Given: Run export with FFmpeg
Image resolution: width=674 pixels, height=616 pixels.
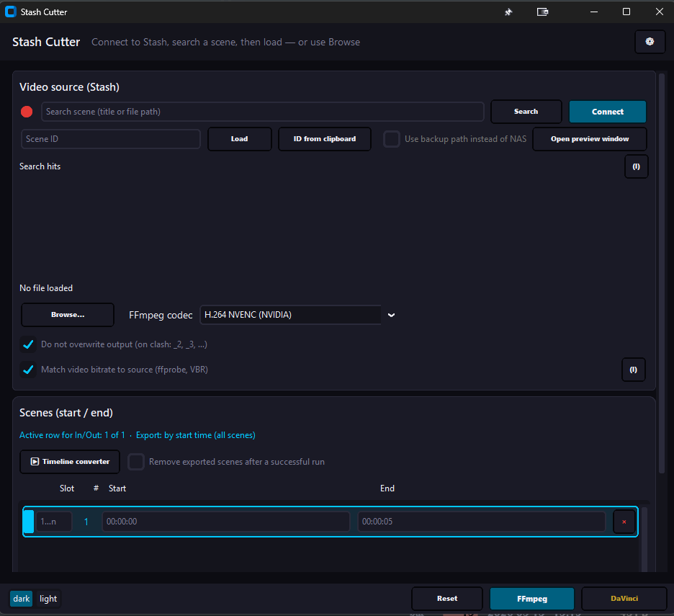Looking at the screenshot, I should (532, 599).
